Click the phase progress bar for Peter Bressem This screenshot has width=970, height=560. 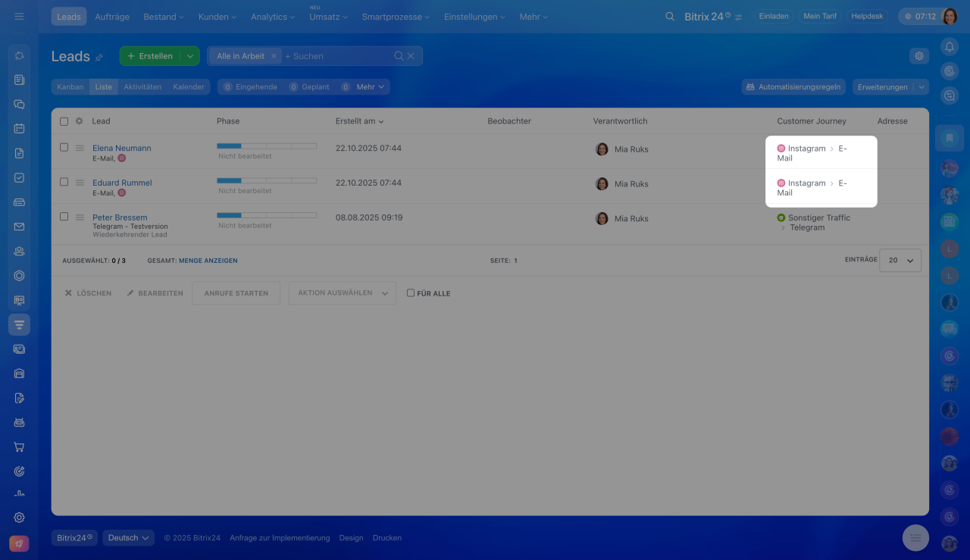(x=267, y=215)
